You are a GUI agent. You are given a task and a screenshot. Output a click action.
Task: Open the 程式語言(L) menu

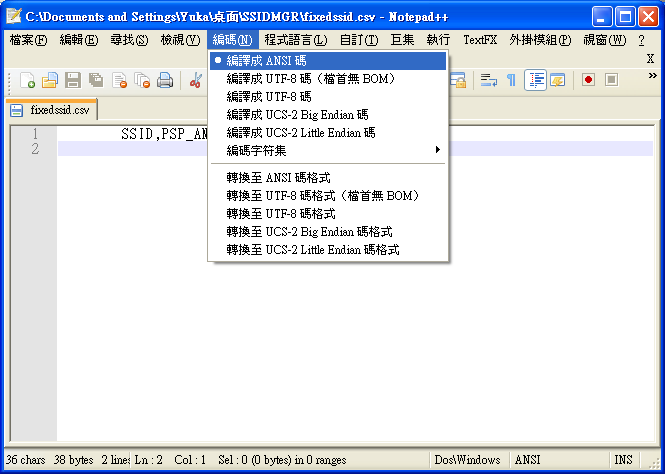coord(293,40)
